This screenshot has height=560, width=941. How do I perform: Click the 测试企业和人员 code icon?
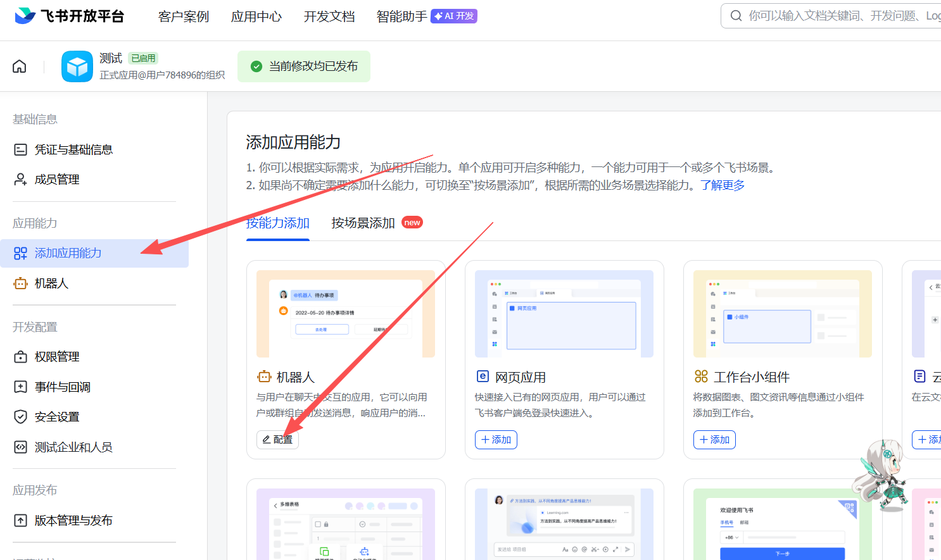(21, 447)
